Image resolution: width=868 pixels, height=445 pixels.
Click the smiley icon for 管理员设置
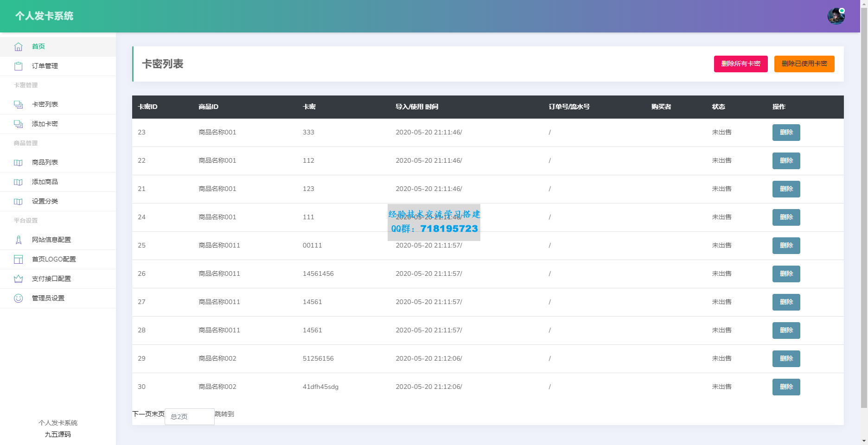pos(18,299)
